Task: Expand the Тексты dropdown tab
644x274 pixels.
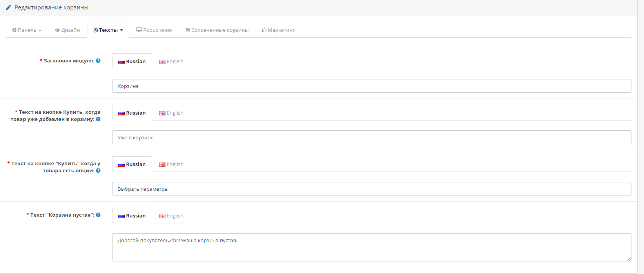Action: (x=108, y=30)
